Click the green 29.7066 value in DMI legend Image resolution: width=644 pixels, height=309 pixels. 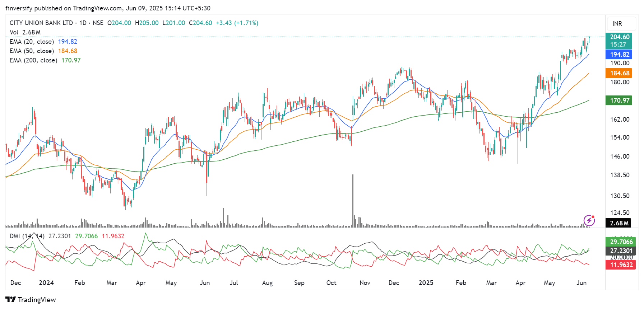86,236
